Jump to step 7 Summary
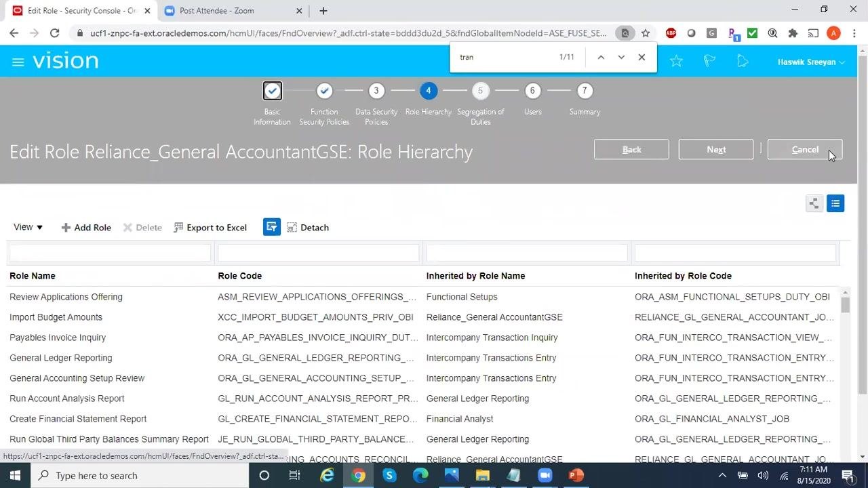This screenshot has width=868, height=488. 585,91
